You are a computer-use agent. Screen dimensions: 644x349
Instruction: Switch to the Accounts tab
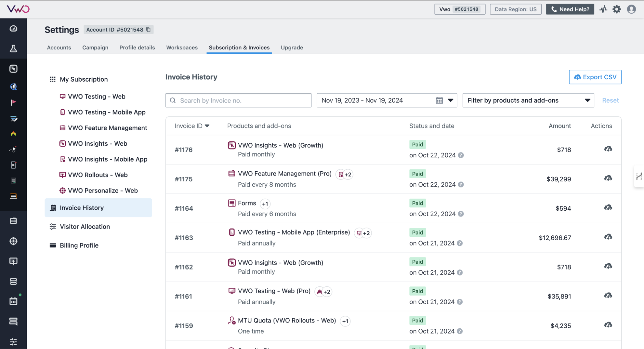click(59, 47)
